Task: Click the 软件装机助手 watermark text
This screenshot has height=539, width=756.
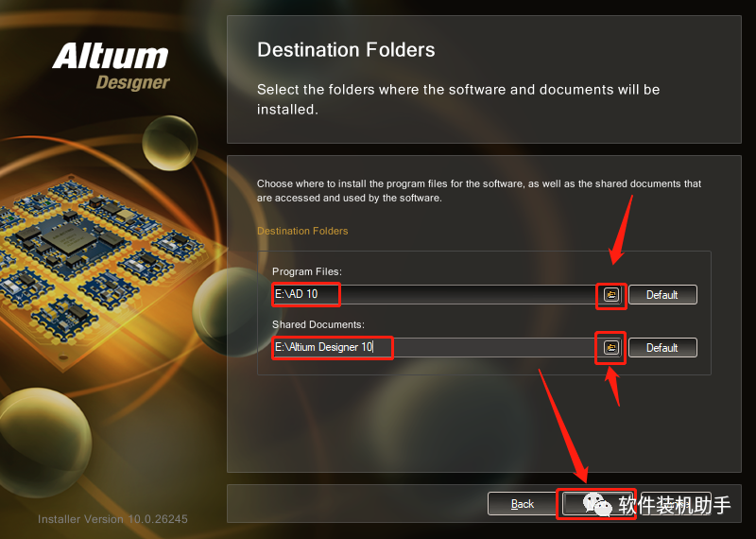Action: (675, 505)
